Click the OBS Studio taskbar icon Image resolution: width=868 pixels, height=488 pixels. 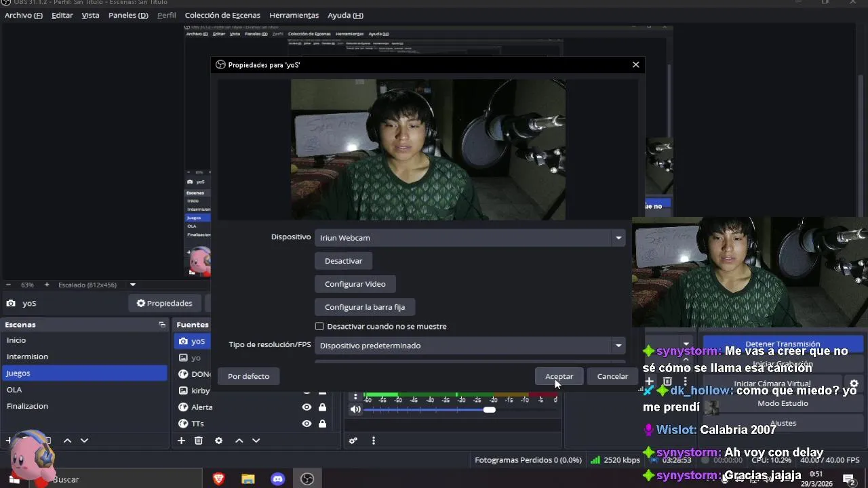coord(307,479)
